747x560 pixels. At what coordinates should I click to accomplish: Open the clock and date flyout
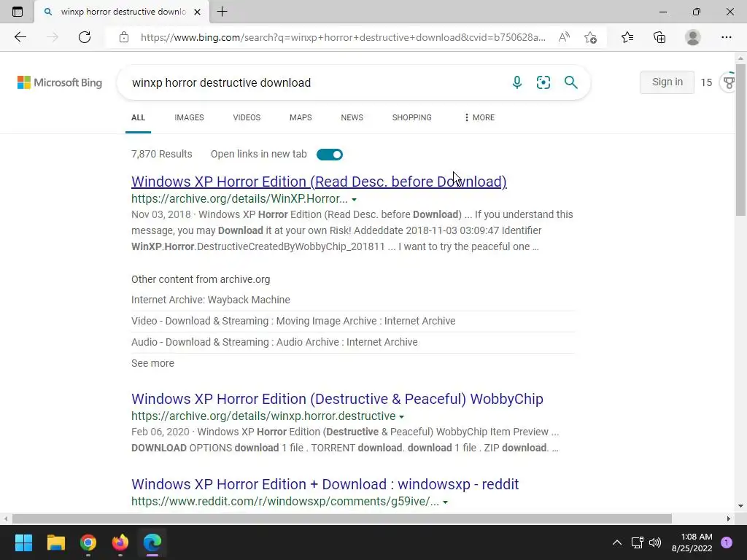692,542
